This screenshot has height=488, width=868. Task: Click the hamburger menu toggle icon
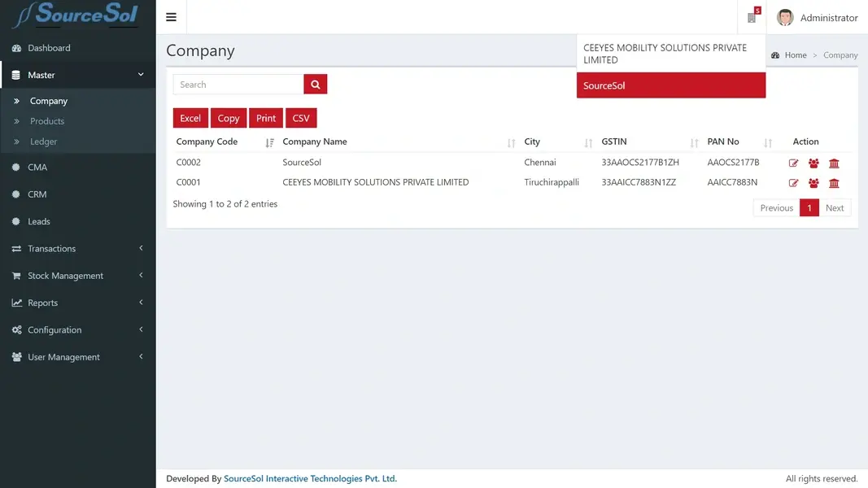(x=171, y=17)
